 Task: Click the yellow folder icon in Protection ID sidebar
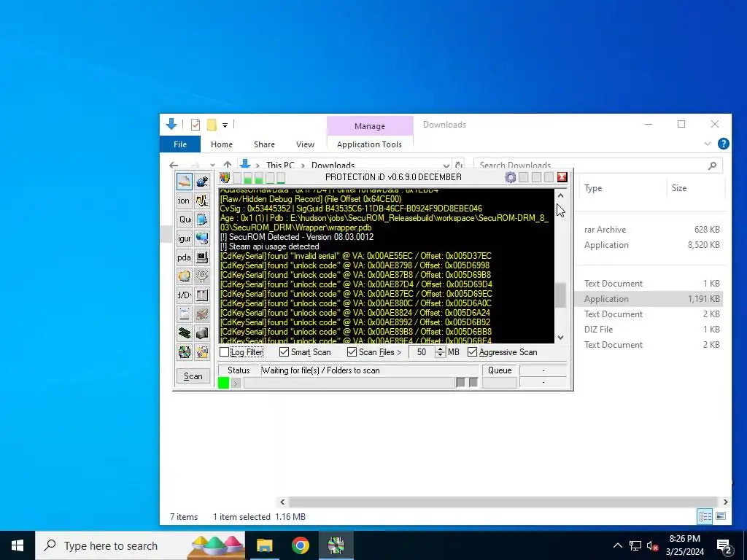pos(185,276)
